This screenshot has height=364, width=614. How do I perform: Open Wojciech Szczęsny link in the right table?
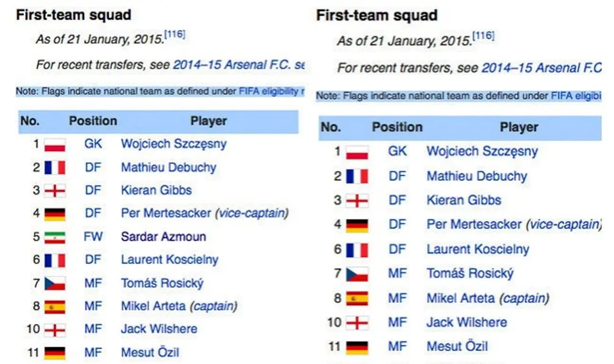click(482, 151)
